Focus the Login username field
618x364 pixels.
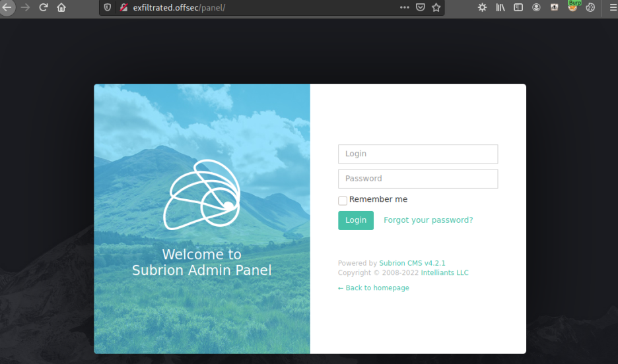[418, 154]
